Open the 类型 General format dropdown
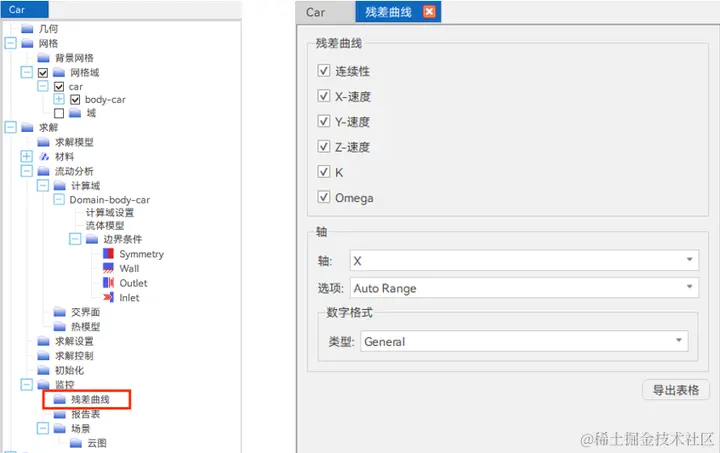This screenshot has height=453, width=720. (x=524, y=341)
